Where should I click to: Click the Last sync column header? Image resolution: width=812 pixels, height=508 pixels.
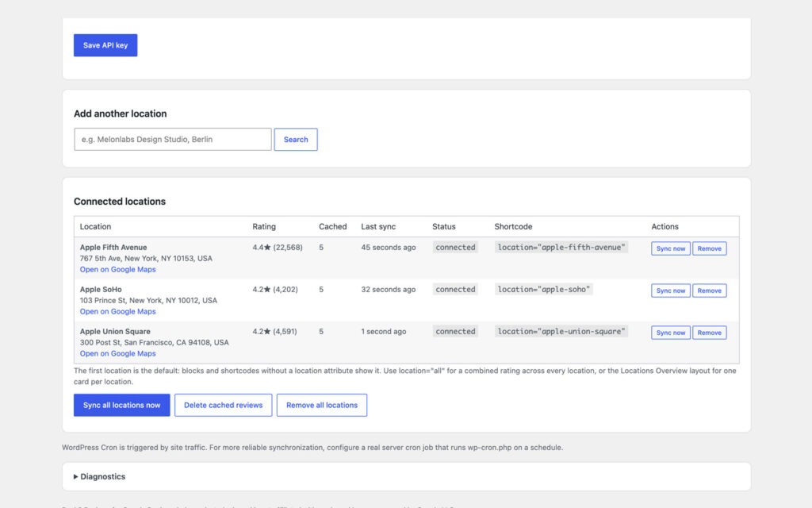tap(378, 226)
